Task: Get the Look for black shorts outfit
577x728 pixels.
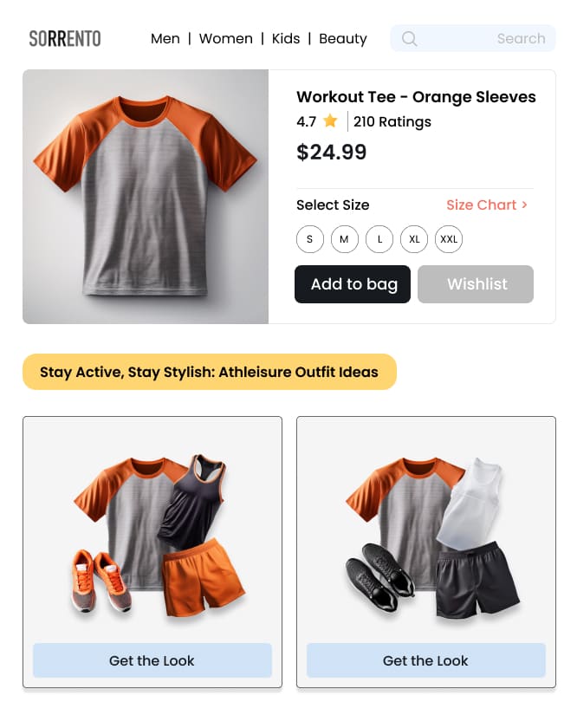Action: [x=425, y=660]
